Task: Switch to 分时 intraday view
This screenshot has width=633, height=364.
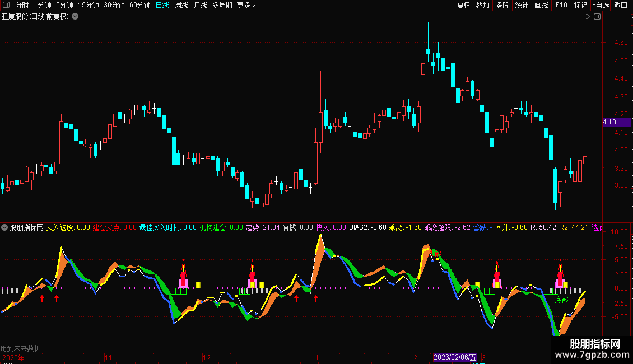Action: coord(22,5)
